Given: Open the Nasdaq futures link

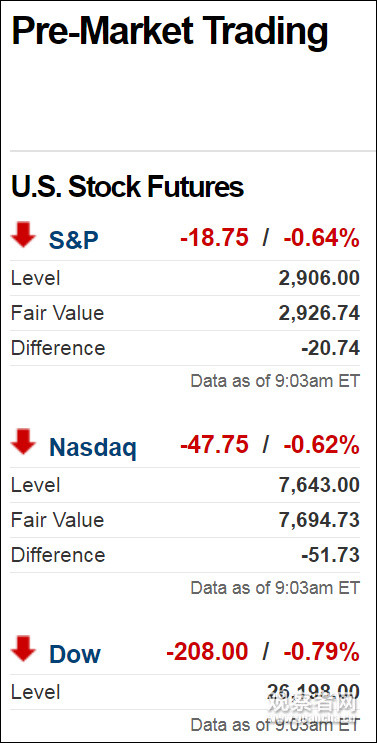Looking at the screenshot, I should point(93,448).
